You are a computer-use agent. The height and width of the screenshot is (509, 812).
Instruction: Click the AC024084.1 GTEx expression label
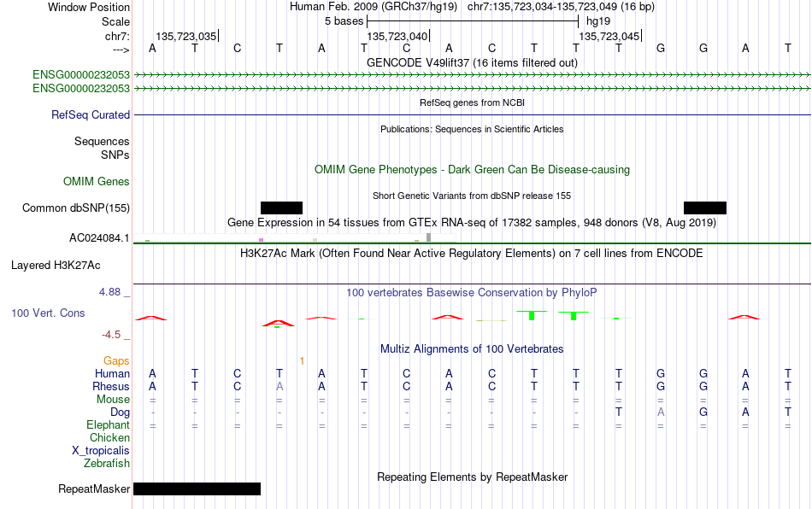click(99, 238)
